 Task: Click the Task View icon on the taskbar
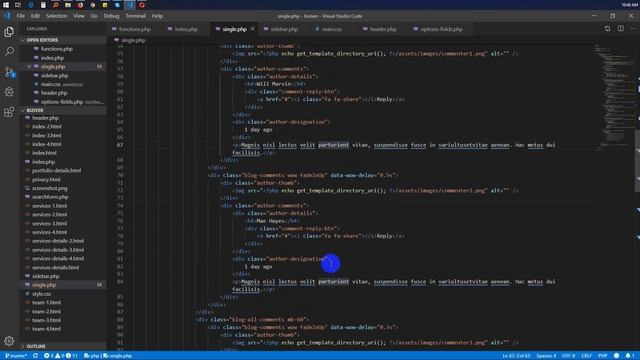pos(18,5)
